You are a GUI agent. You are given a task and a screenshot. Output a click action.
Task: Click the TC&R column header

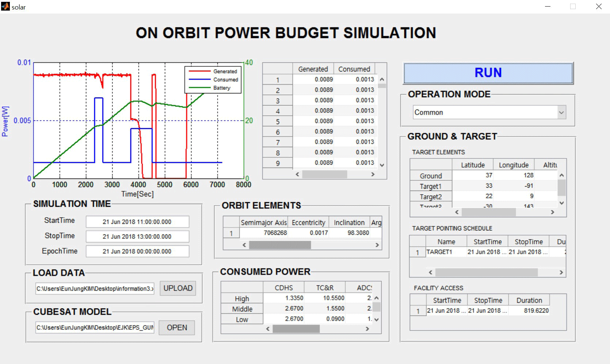coord(325,288)
